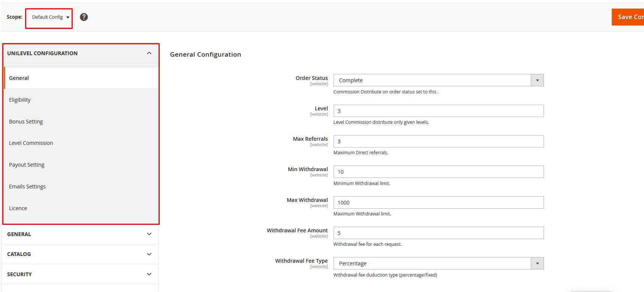
Task: Open the Withdrawal Fee Type dropdown
Action: point(438,263)
